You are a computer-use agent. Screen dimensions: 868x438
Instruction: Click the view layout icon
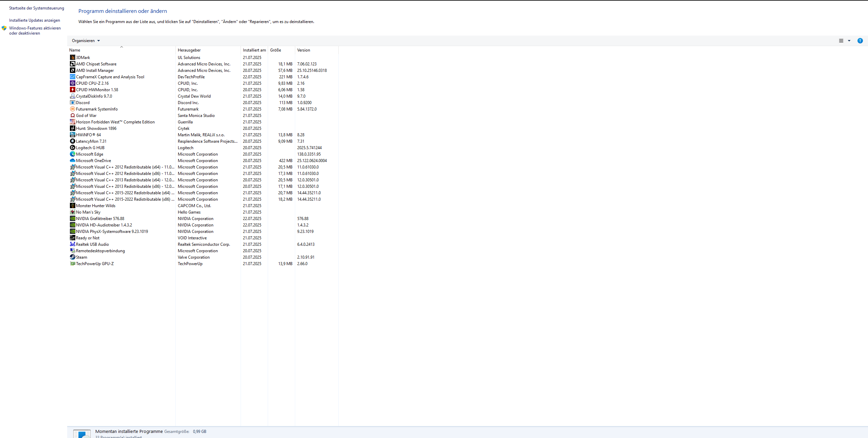(841, 41)
